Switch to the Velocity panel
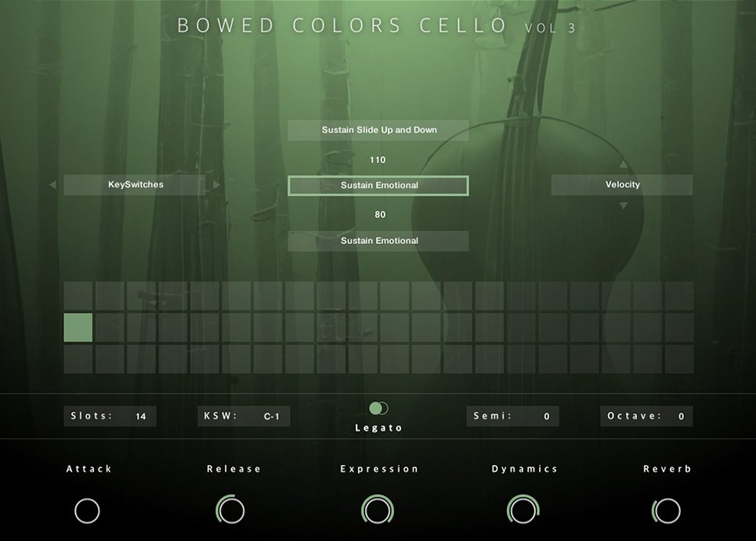 [622, 184]
